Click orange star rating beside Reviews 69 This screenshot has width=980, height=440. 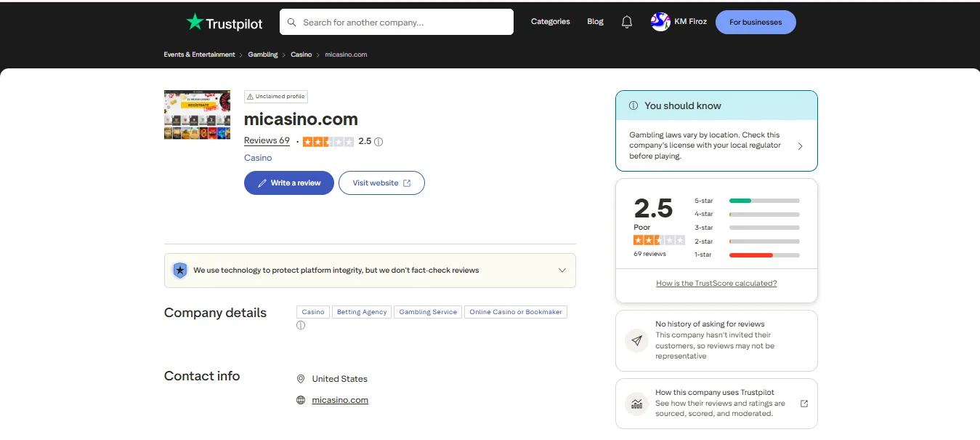click(x=328, y=142)
